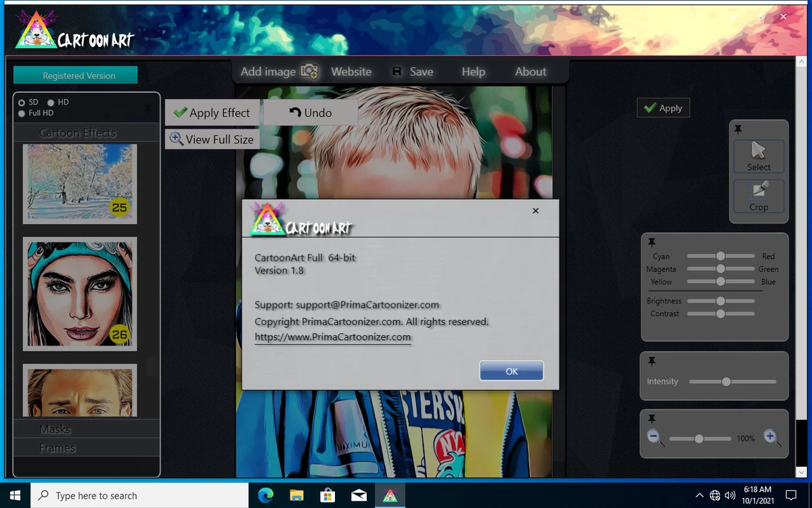Select cartoon effect thumbnail 26
The height and width of the screenshot is (508, 812).
[x=80, y=294]
